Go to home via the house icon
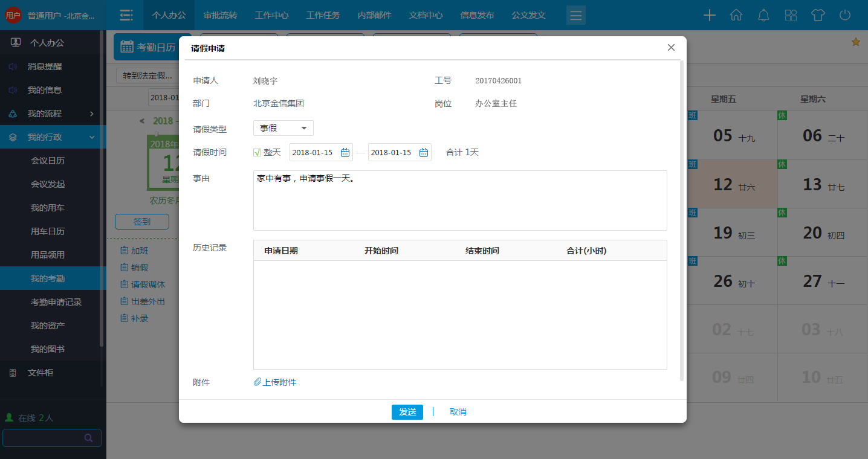 point(736,15)
